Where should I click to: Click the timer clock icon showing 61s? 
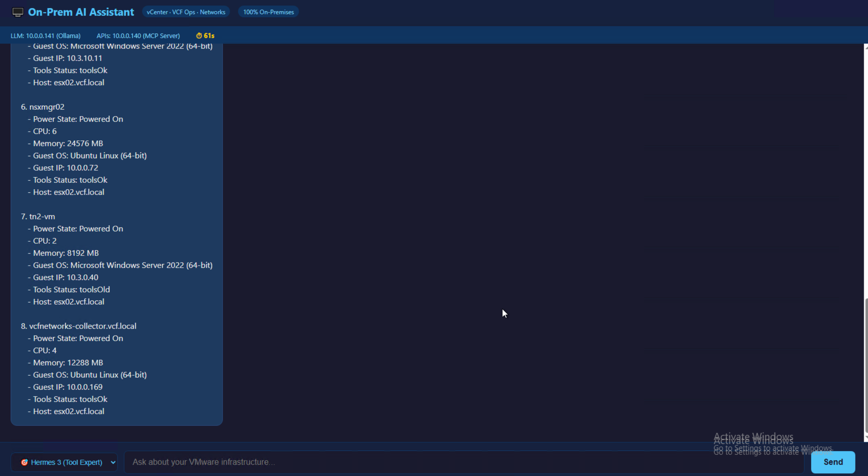pyautogui.click(x=199, y=36)
